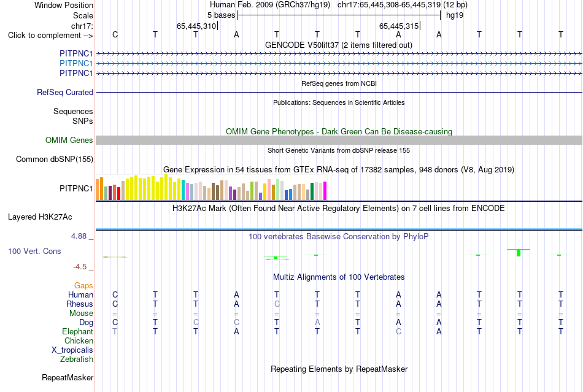
Task: Open the 'RefSeq genes from NCBI' title
Action: pos(339,83)
